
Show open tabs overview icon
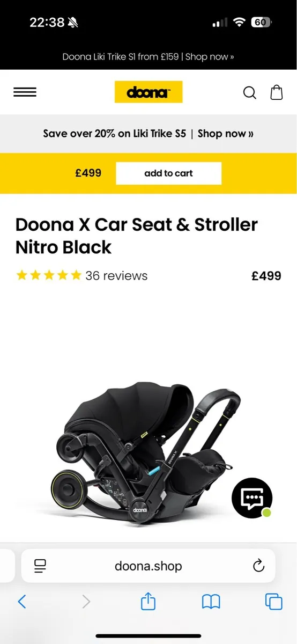click(274, 602)
